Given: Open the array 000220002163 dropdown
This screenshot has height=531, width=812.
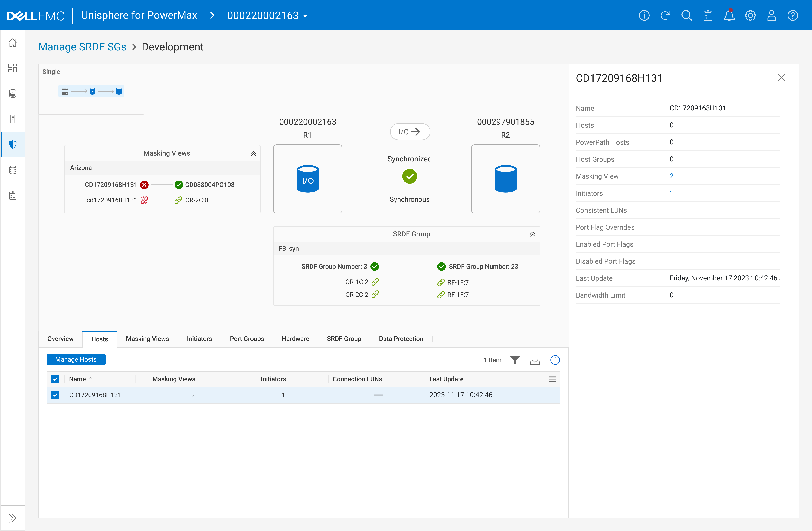Looking at the screenshot, I should [267, 15].
